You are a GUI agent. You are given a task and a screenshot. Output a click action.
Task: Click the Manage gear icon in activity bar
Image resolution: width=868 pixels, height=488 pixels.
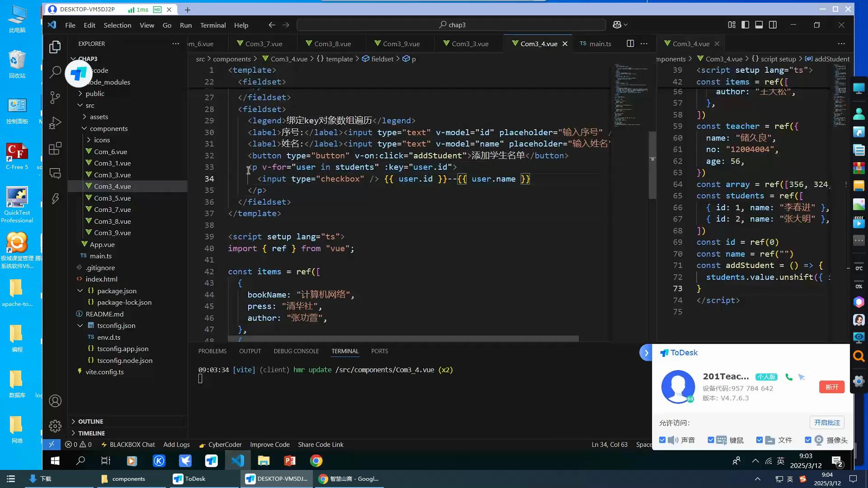point(55,426)
